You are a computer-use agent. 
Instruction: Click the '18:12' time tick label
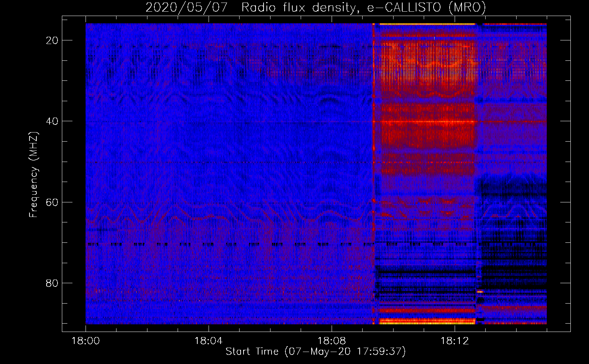455,341
